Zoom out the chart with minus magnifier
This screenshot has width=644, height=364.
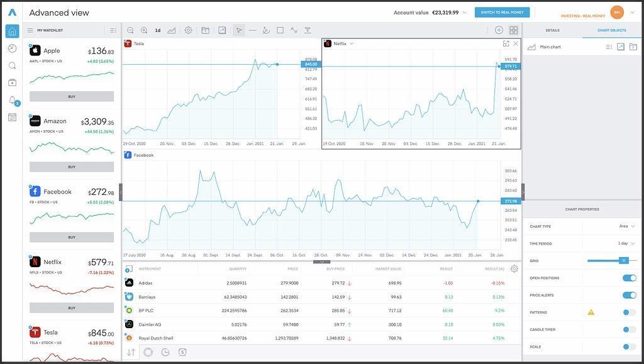[130, 30]
